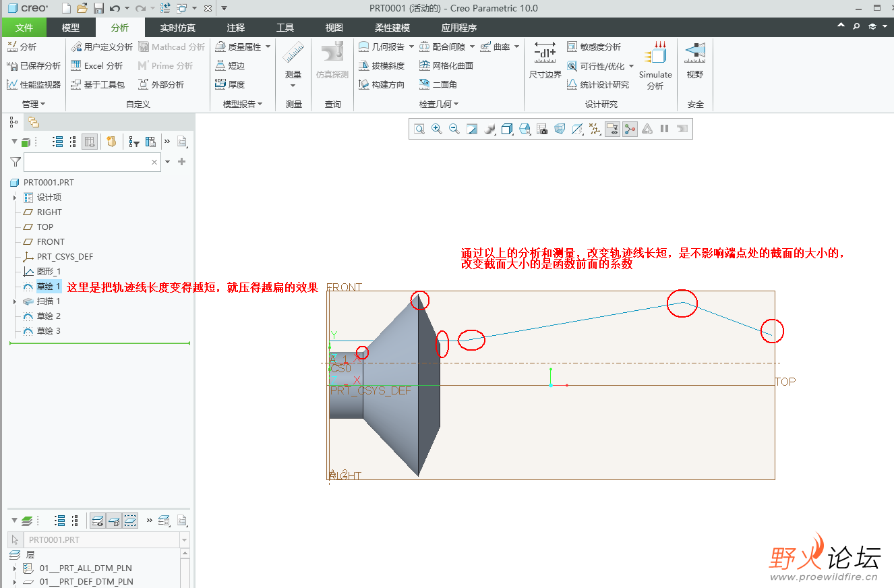
Task: Toggle perspective view in graphics toolbar
Action: click(560, 129)
